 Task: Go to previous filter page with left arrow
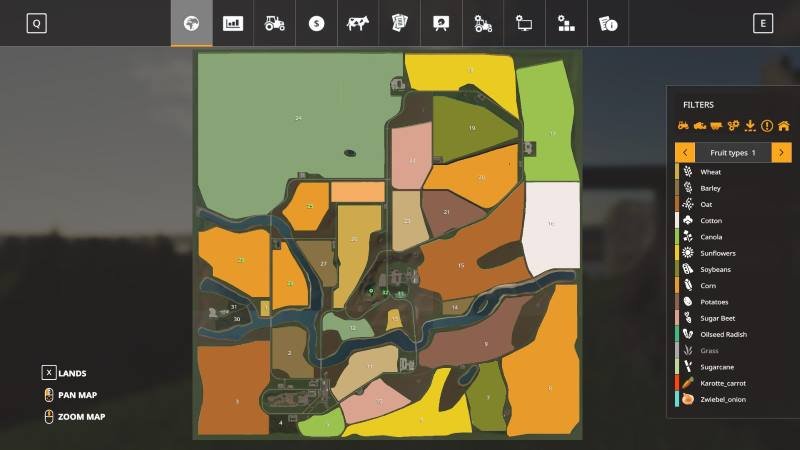pyautogui.click(x=685, y=153)
